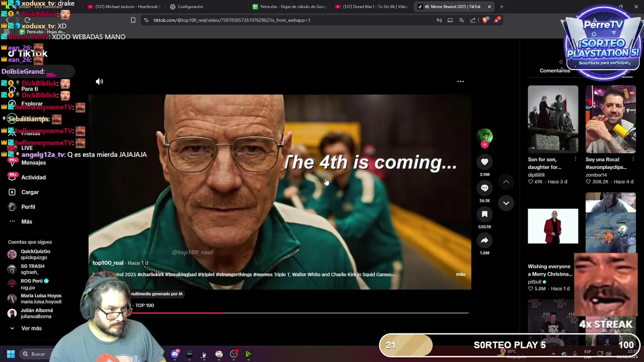Switch to the Configuración browser tab

click(x=187, y=7)
